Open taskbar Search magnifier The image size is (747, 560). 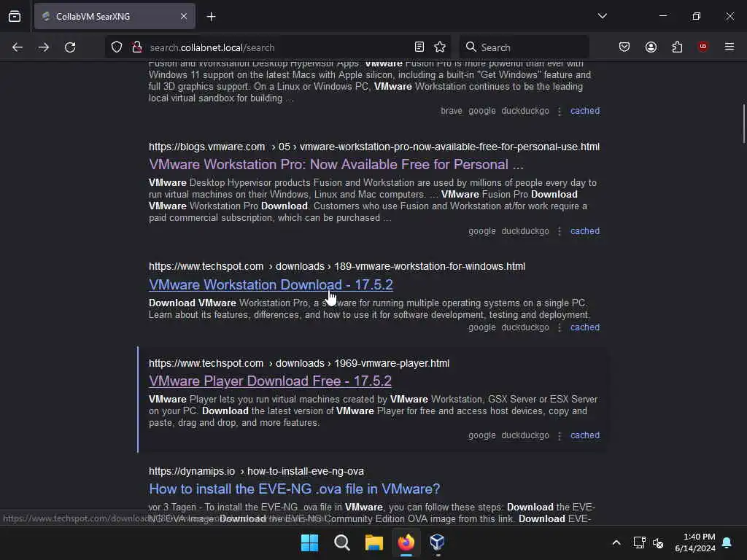(341, 542)
